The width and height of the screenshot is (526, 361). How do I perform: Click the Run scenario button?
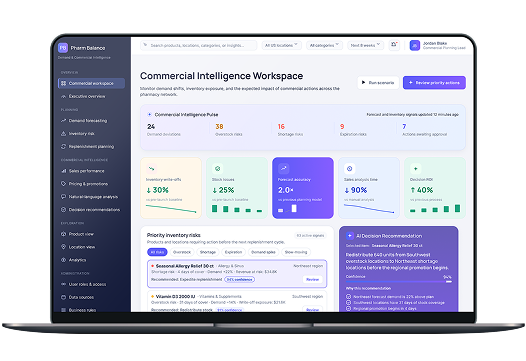pyautogui.click(x=378, y=83)
